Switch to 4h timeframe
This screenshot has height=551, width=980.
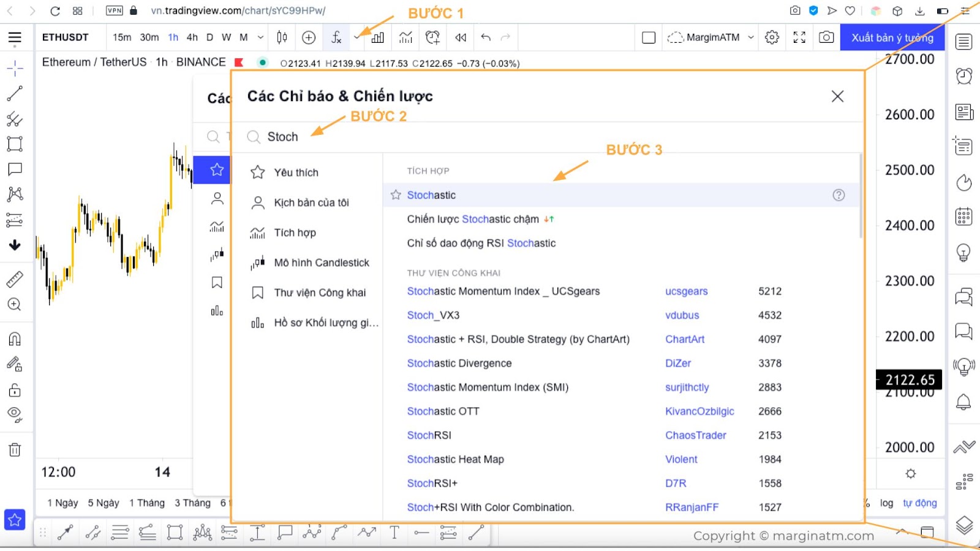pos(192,37)
